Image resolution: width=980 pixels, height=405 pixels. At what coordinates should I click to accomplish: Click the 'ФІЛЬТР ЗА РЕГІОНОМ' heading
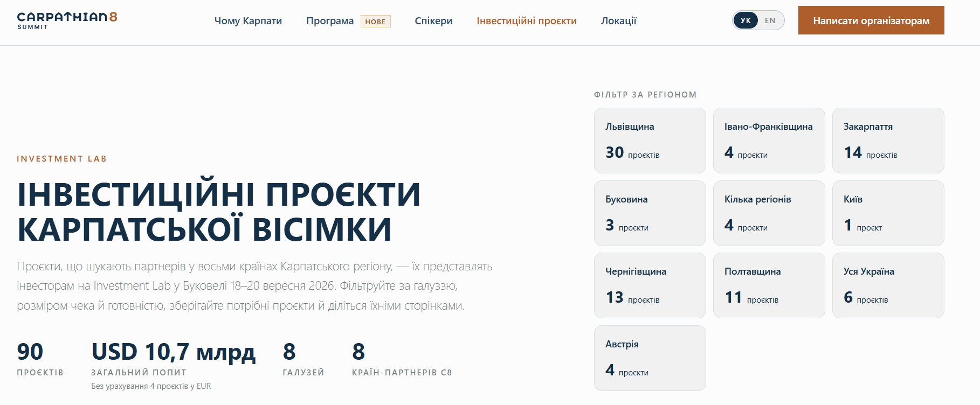(x=645, y=95)
